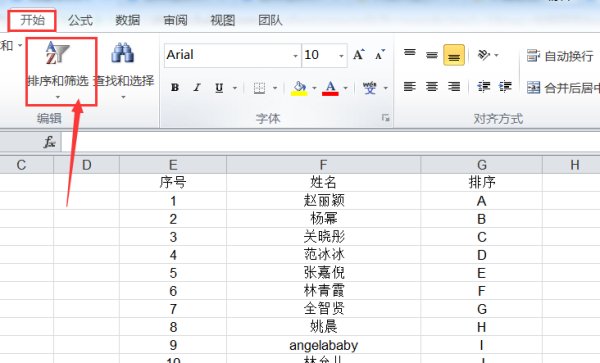Enable wrap text (自动换行)
This screenshot has width=600, height=363.
[x=560, y=56]
